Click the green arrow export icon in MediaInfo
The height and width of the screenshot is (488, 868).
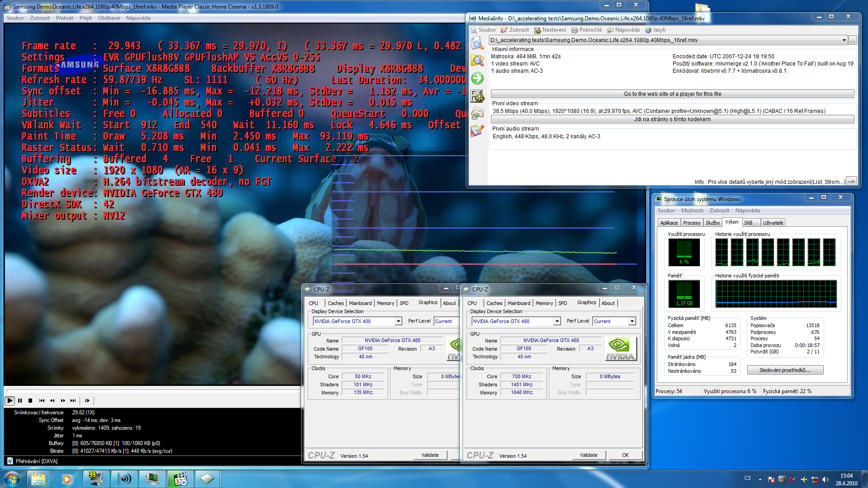tap(477, 78)
